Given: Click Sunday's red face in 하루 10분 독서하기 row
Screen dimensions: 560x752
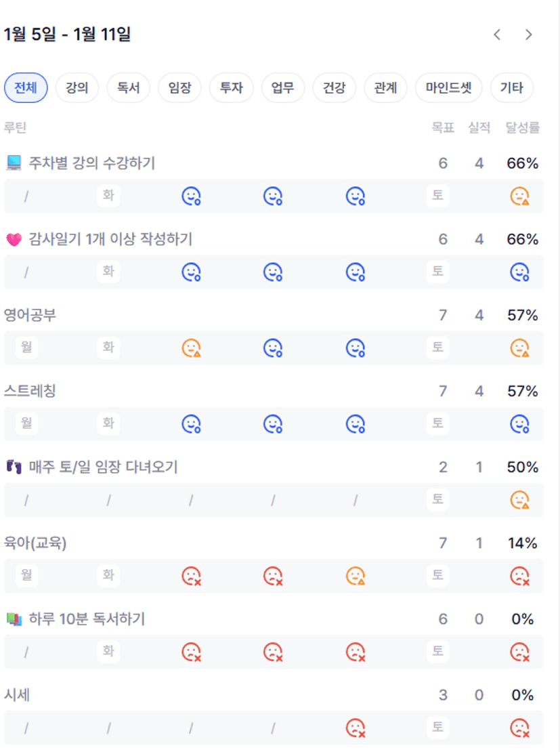Looking at the screenshot, I should [519, 652].
